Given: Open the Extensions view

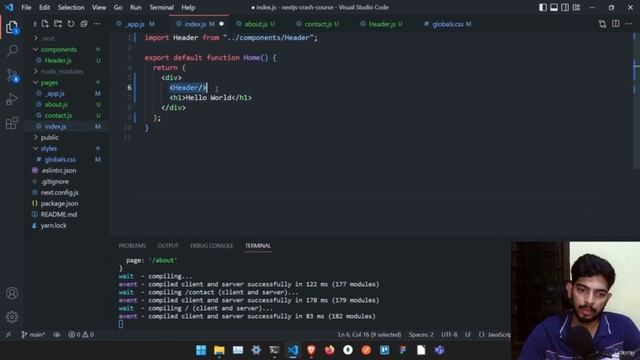Looking at the screenshot, I should [12, 123].
